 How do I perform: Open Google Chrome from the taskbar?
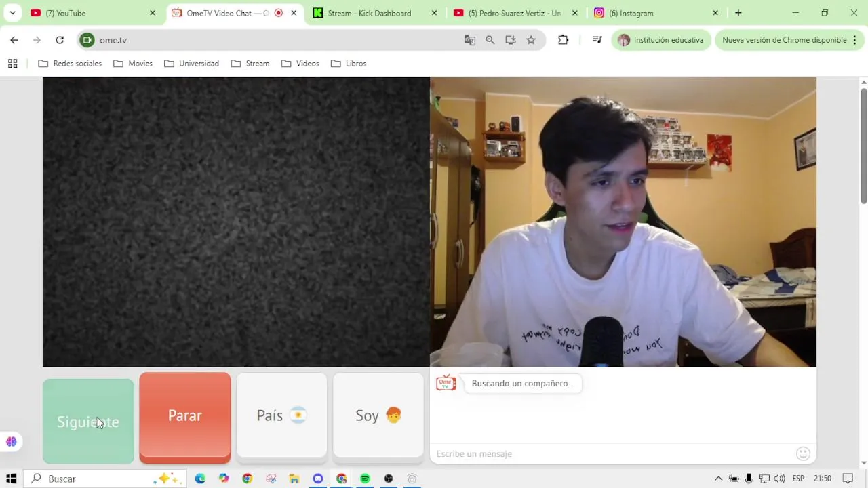click(x=248, y=479)
